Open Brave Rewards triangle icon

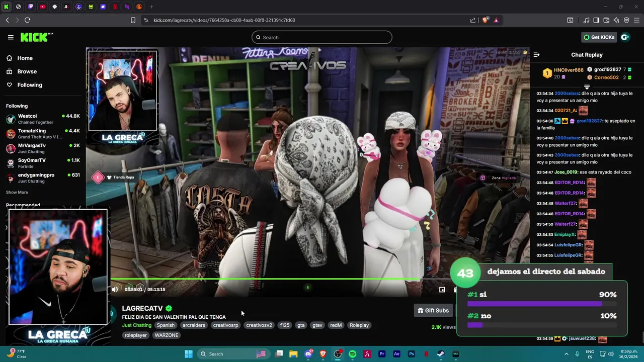point(496,20)
